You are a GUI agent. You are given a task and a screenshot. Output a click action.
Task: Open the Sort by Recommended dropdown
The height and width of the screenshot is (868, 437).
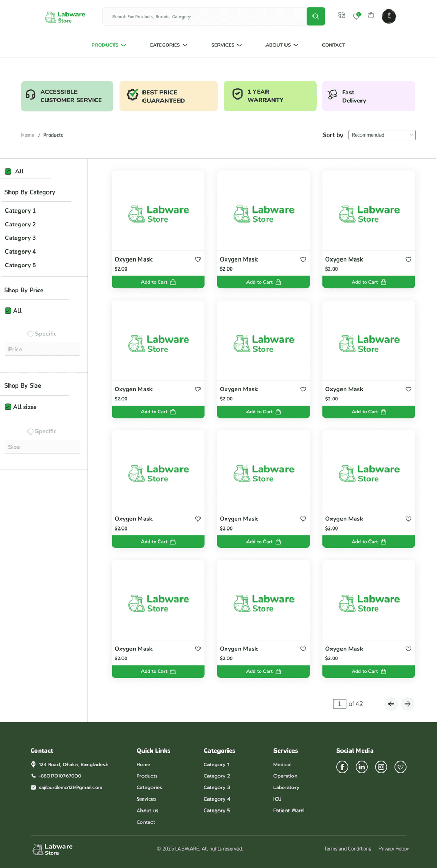click(382, 135)
